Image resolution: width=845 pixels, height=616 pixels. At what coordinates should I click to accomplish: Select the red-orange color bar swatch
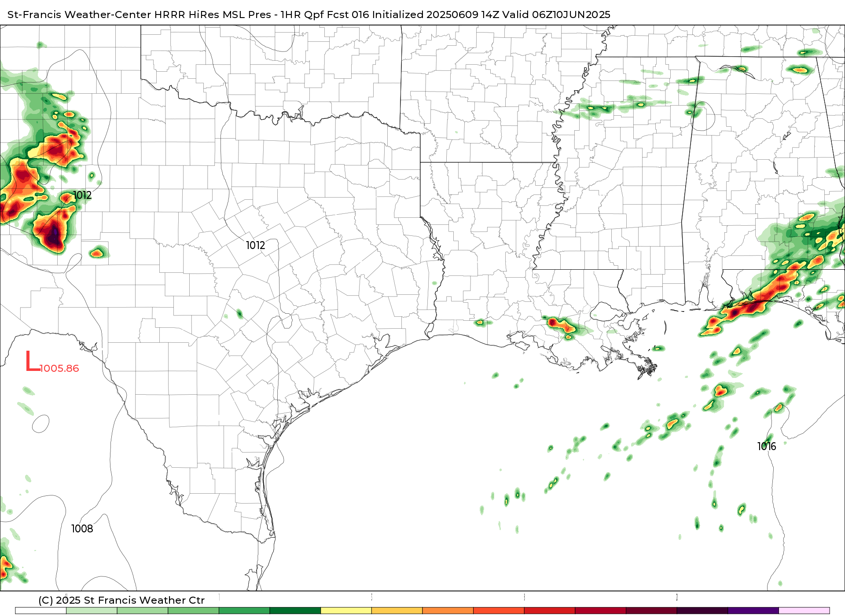click(499, 611)
